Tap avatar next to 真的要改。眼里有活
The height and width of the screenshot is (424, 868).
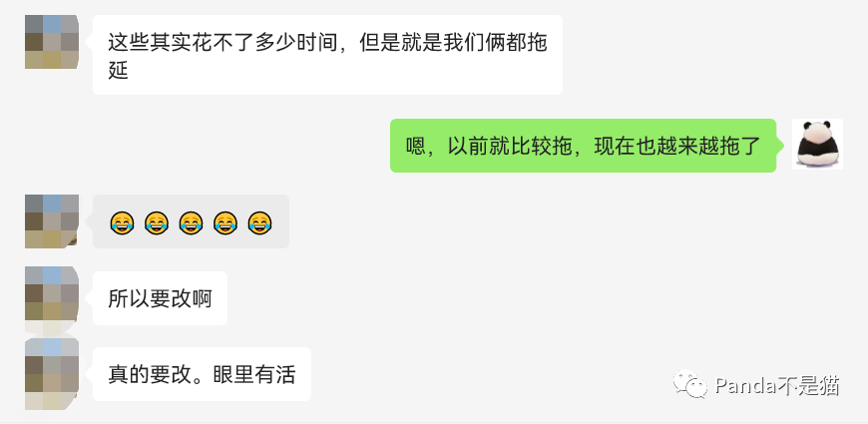pyautogui.click(x=52, y=374)
